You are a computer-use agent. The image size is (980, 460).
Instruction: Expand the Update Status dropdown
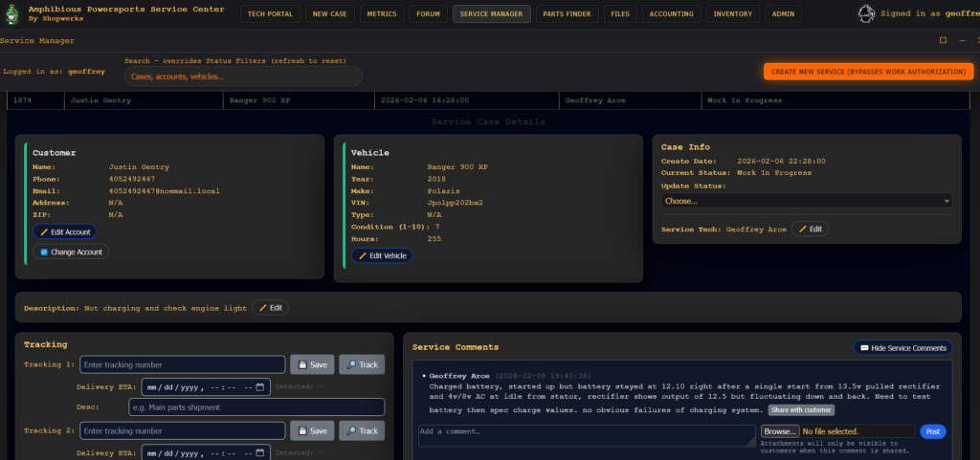click(x=806, y=201)
